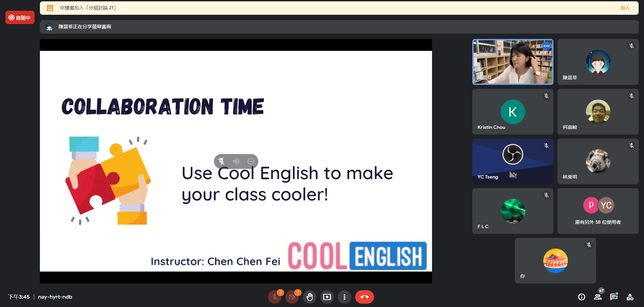Select F L C aurora avatar tile
This screenshot has width=644, height=307.
pos(513,211)
